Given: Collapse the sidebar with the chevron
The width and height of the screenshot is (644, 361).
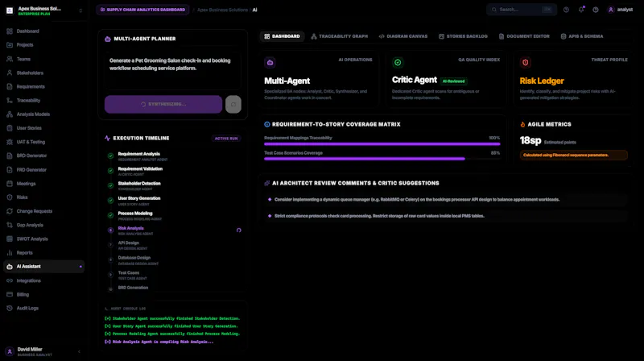Looking at the screenshot, I should pos(79,351).
